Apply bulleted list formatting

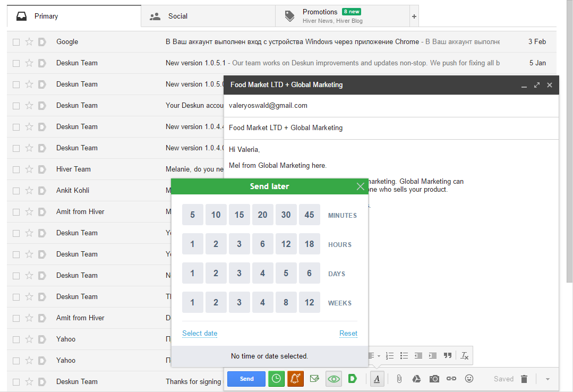click(404, 356)
